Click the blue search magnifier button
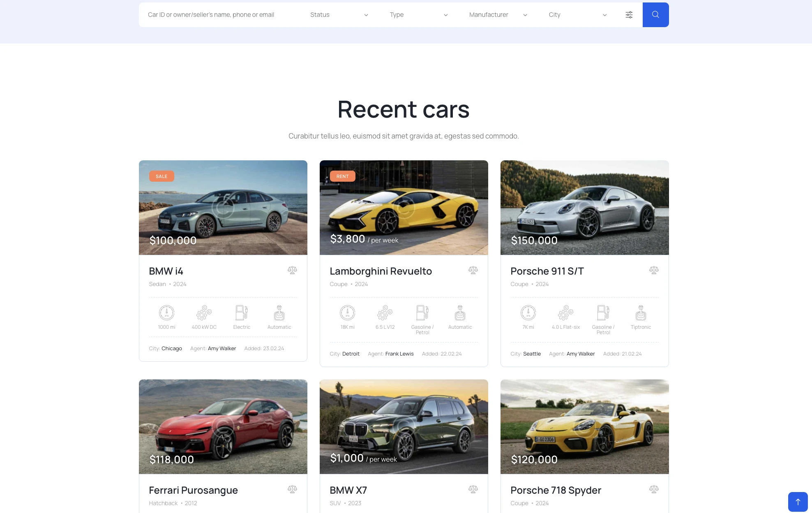Image resolution: width=812 pixels, height=513 pixels. pyautogui.click(x=655, y=15)
